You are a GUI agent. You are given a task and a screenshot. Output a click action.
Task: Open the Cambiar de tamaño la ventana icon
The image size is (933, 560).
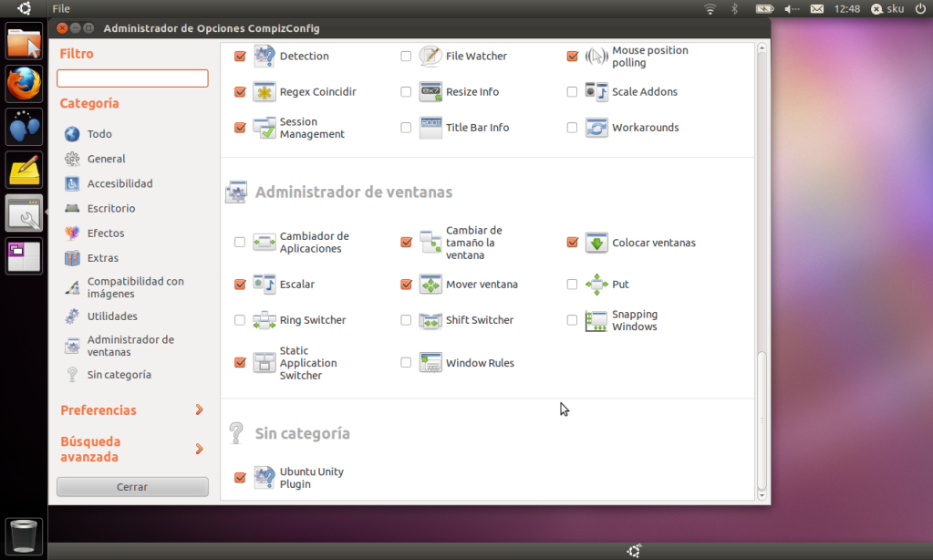click(x=430, y=243)
